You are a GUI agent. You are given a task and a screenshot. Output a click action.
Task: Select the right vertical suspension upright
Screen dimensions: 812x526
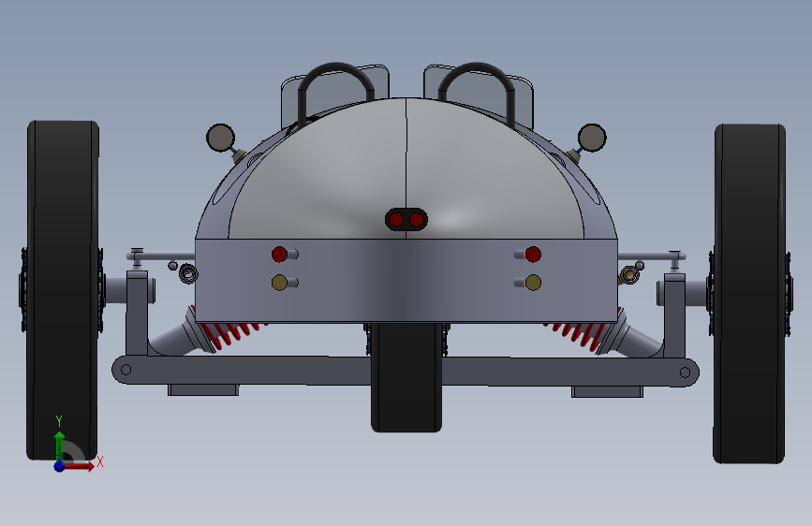pyautogui.click(x=674, y=315)
